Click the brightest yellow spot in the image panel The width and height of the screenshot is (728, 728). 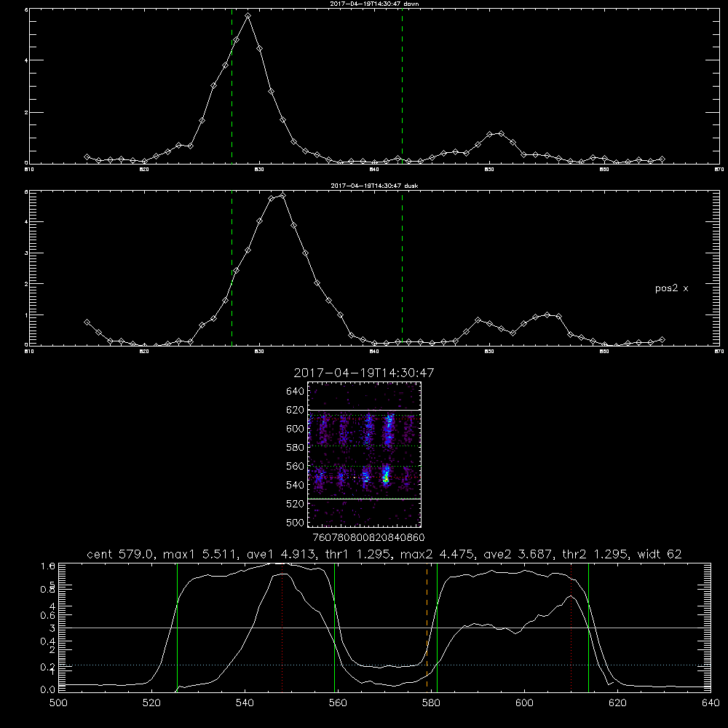click(x=385, y=478)
